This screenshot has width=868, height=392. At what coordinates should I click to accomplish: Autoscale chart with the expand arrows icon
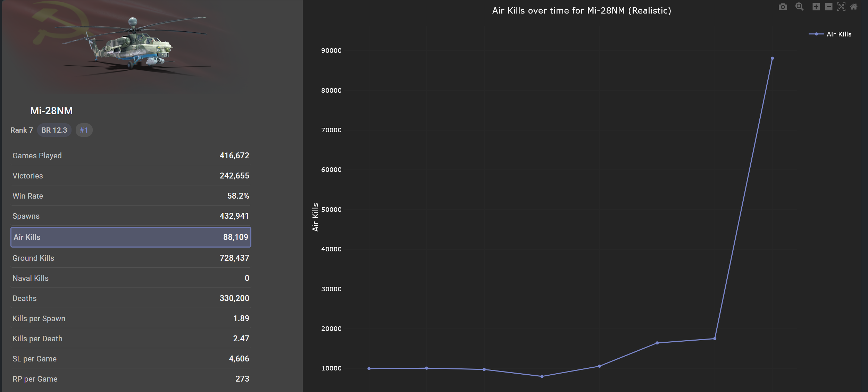(841, 7)
